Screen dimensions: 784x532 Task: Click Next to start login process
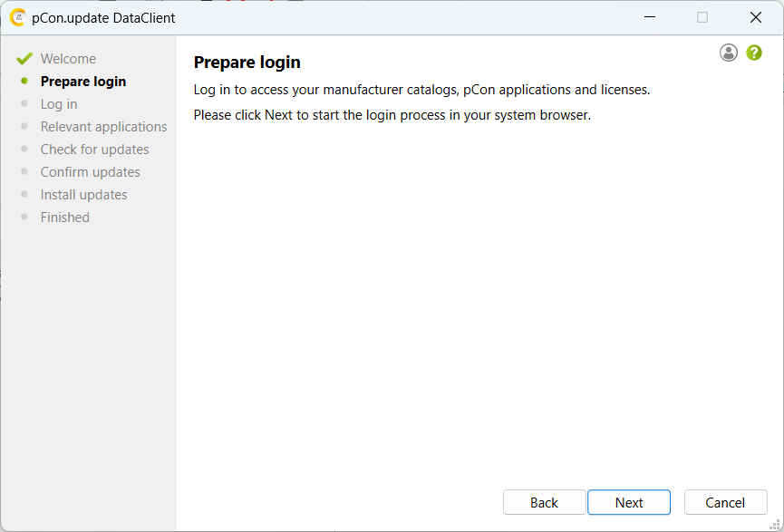coord(629,502)
